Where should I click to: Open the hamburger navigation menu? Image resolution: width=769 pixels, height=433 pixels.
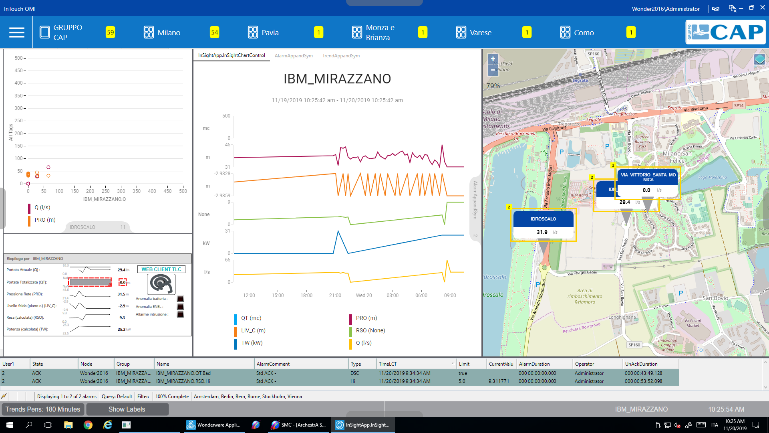pos(16,32)
